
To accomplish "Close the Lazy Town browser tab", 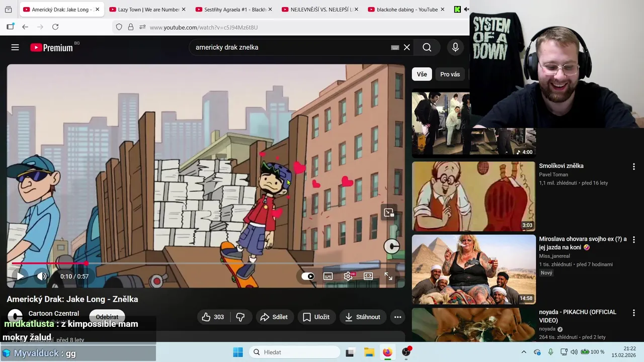I will tap(184, 10).
